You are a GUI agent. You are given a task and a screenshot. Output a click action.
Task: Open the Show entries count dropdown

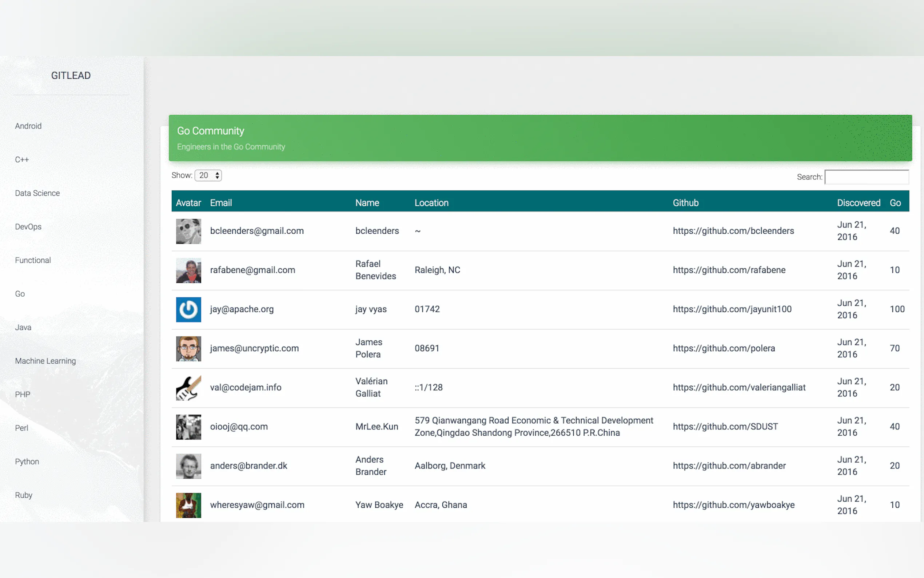tap(208, 175)
